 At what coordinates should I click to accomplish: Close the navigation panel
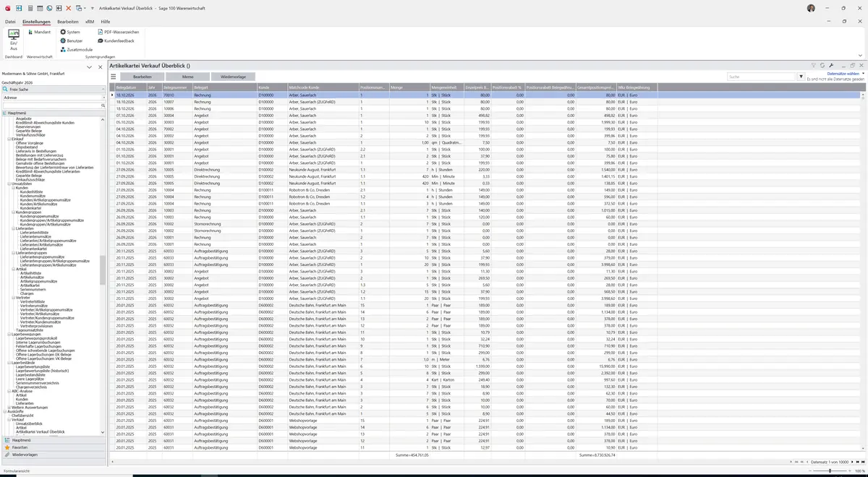click(101, 66)
